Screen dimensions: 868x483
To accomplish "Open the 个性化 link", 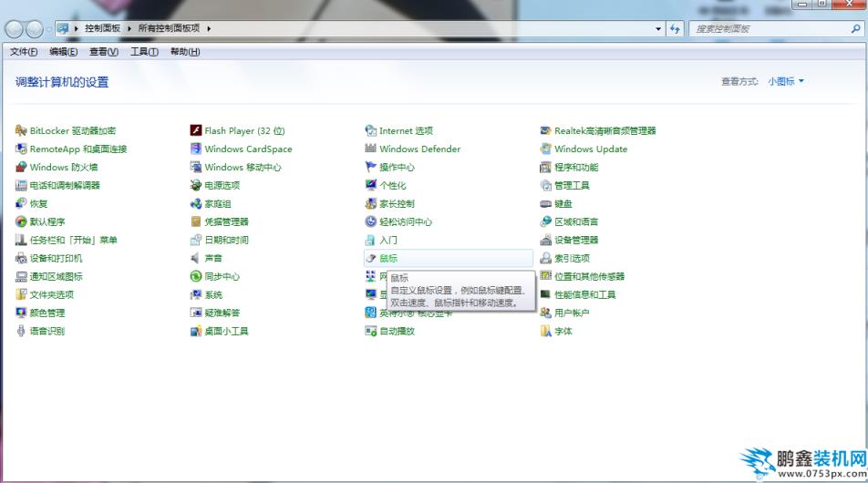I will pyautogui.click(x=392, y=185).
